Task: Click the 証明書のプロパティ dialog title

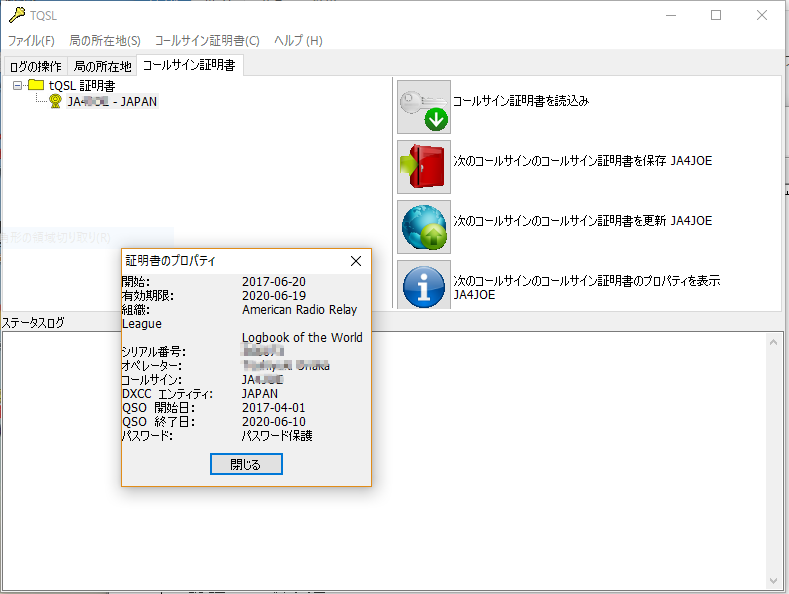Action: click(170, 261)
